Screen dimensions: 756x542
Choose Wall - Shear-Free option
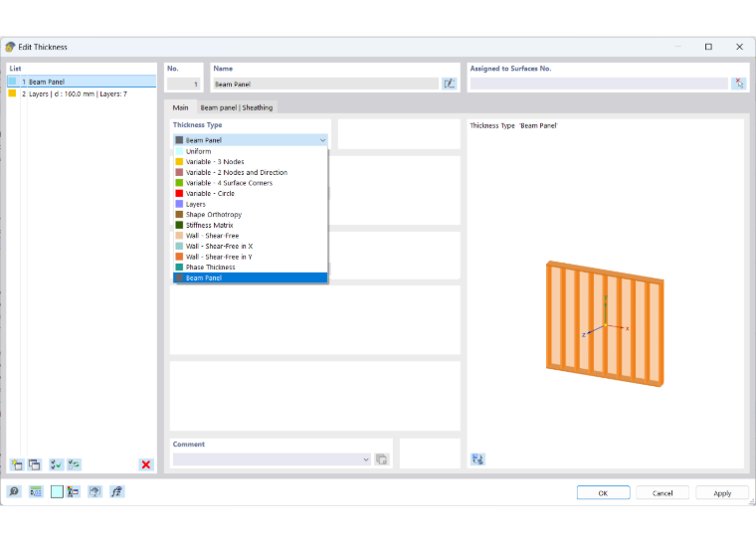click(x=251, y=236)
